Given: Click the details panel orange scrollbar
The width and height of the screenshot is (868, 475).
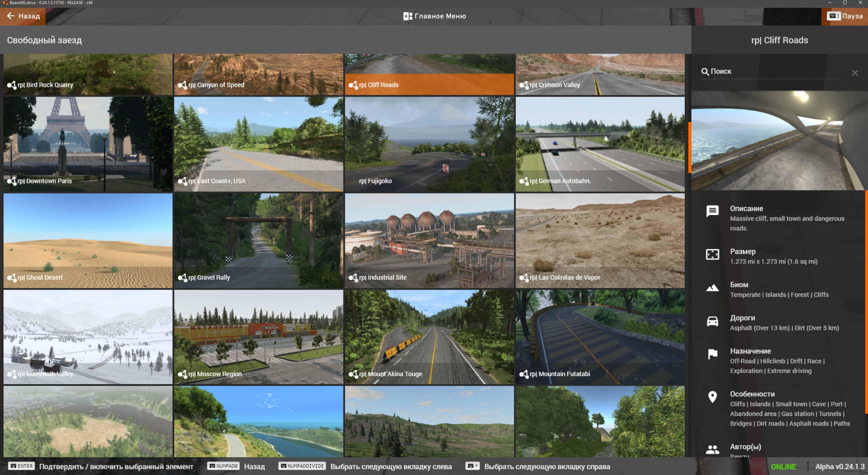Looking at the screenshot, I should pyautogui.click(x=867, y=302).
